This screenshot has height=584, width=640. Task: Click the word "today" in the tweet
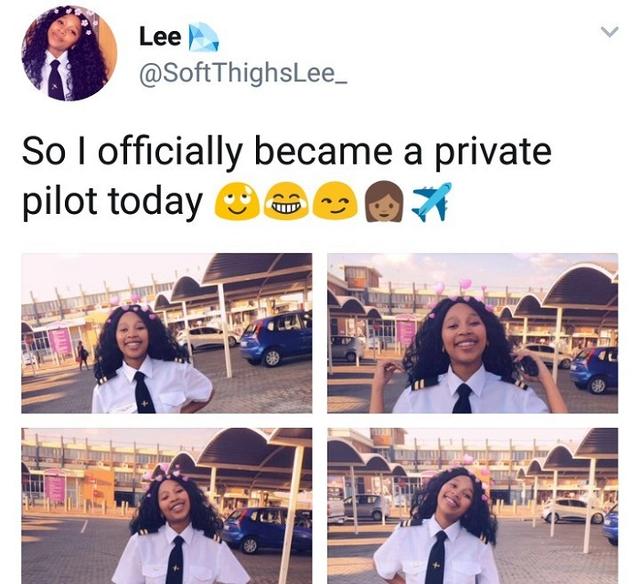[x=156, y=202]
